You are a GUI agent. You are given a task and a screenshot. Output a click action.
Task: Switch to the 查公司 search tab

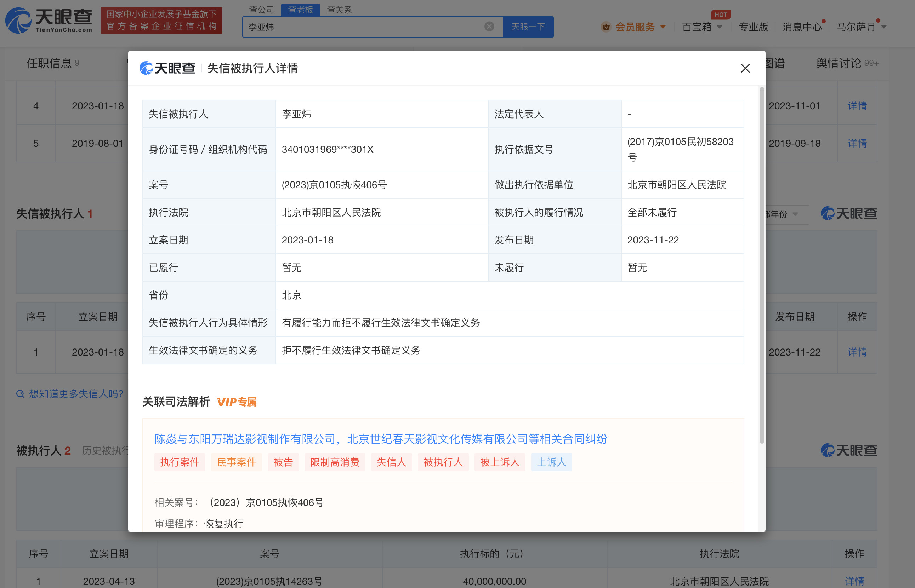[261, 10]
